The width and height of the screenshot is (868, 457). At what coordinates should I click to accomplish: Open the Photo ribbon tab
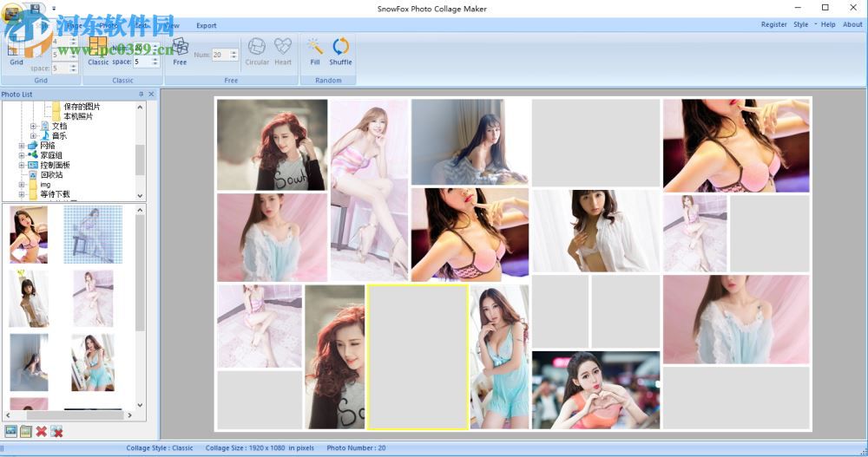[108, 25]
